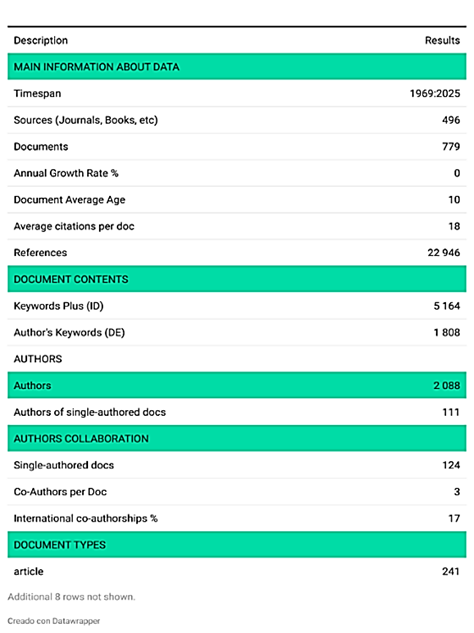Select Authors of single-authored docs row
Screen dimensions: 474x633
coord(237,412)
